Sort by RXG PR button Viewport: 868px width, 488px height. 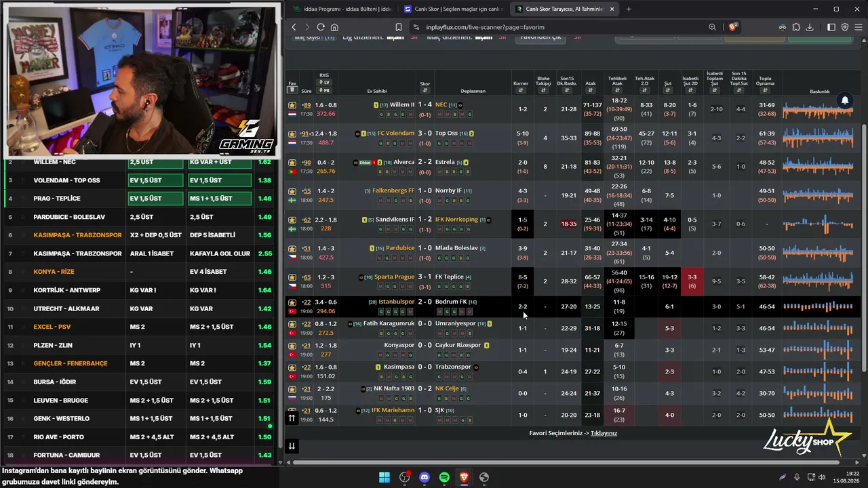pos(324,90)
